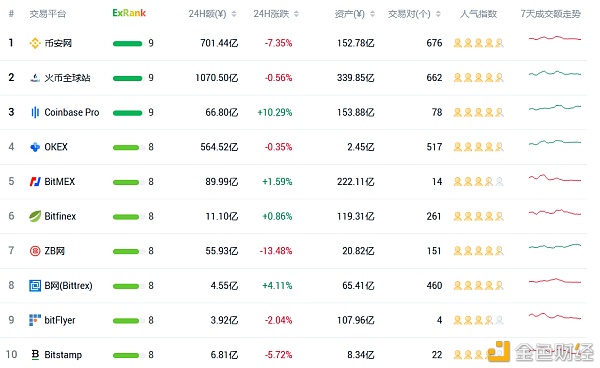Click the bitFlyer logo icon

tap(35, 320)
